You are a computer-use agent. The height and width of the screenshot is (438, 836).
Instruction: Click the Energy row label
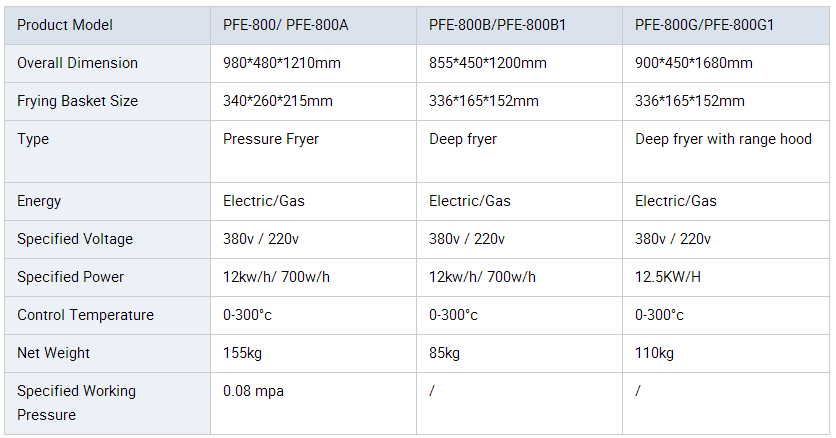tap(39, 201)
